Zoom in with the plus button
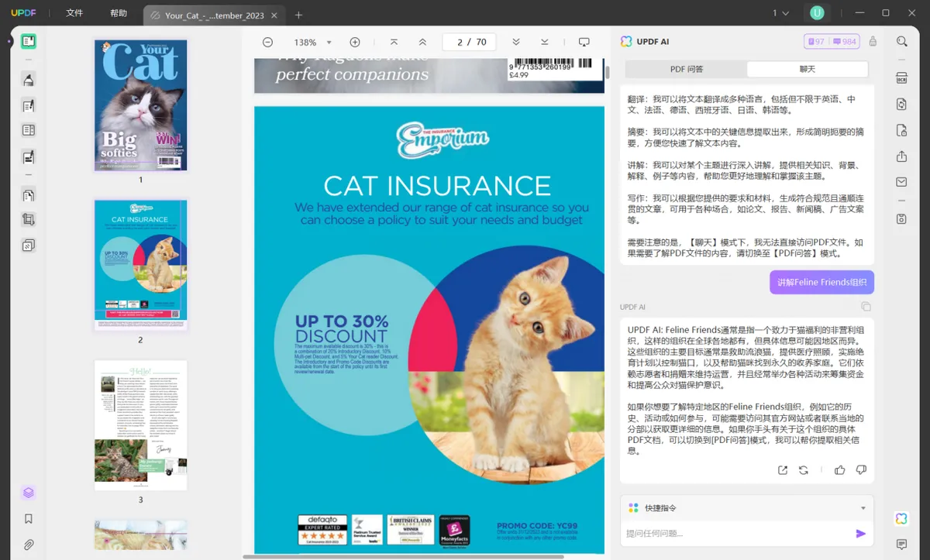Screen dimensions: 930x560 (355, 42)
